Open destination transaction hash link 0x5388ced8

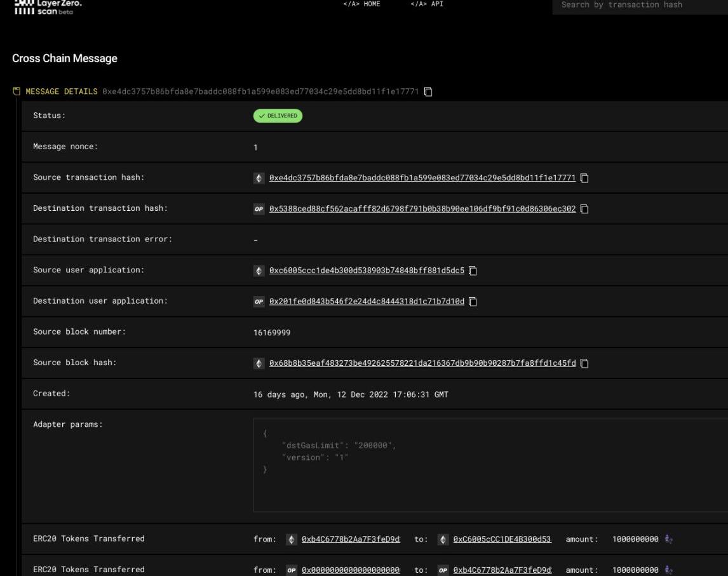(422, 209)
